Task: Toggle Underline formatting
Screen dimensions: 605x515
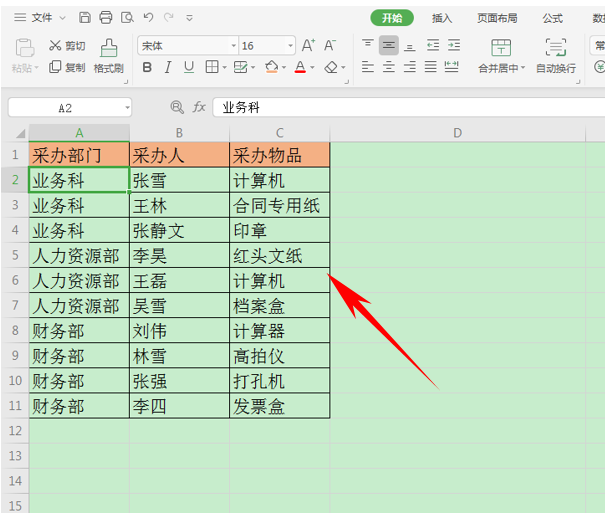Action: click(189, 68)
